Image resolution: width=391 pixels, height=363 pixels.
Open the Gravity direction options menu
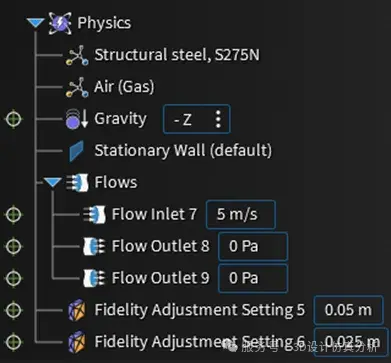coord(218,119)
